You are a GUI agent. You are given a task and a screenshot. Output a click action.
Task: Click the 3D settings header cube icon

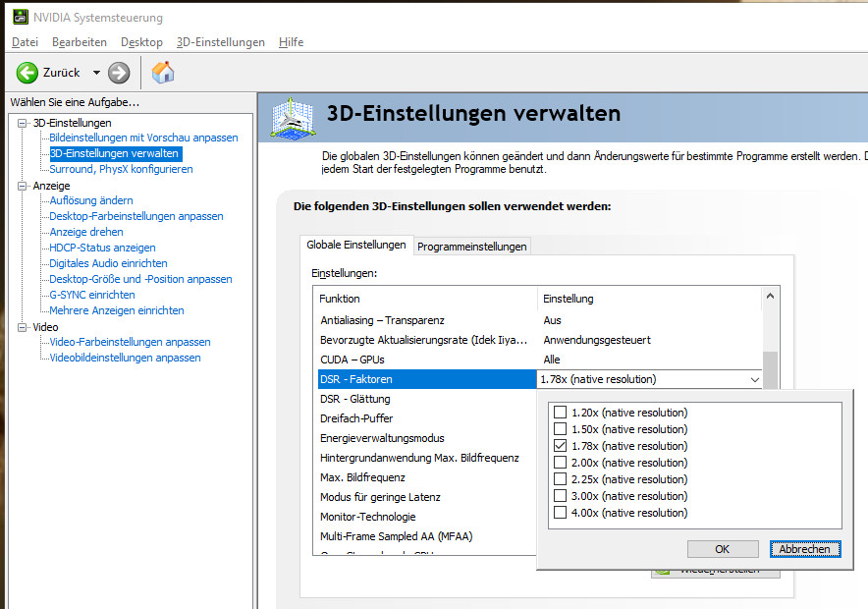point(292,117)
